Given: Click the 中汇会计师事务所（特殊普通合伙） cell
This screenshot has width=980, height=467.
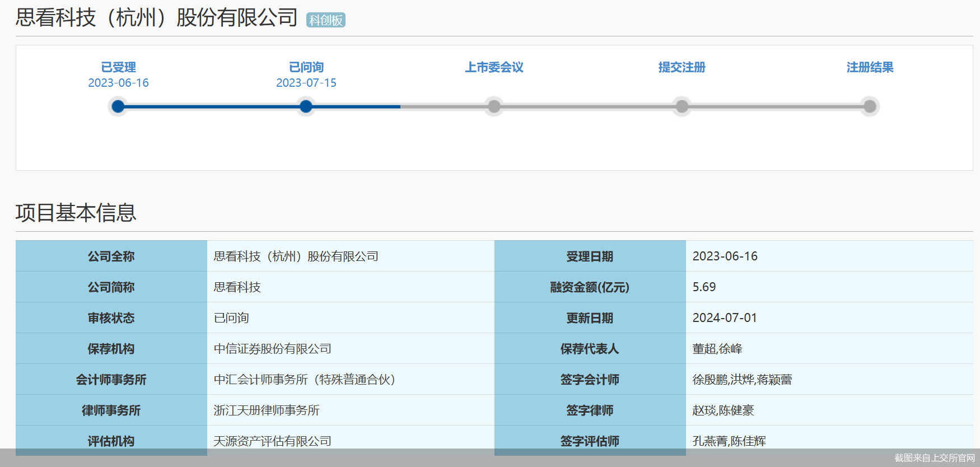Looking at the screenshot, I should 351,379.
